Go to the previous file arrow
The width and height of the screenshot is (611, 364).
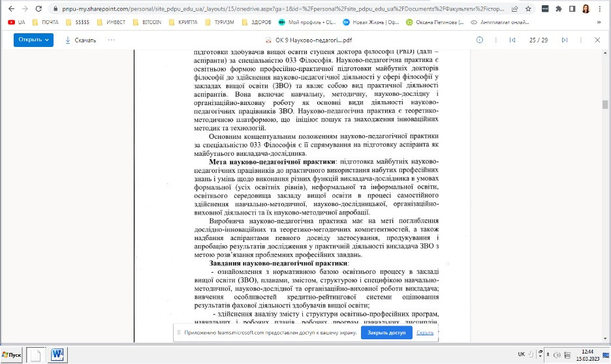(512, 40)
